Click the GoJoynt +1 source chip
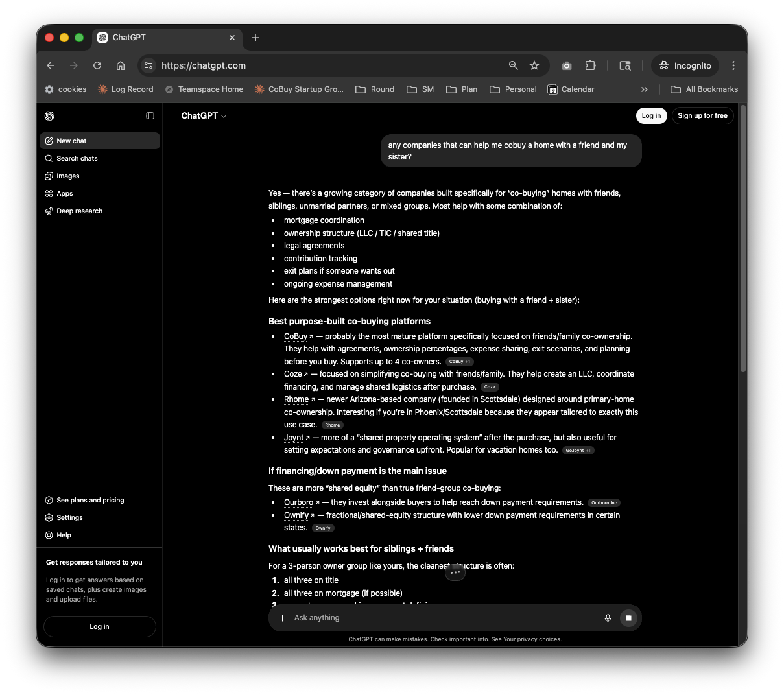The width and height of the screenshot is (784, 695). coord(578,451)
